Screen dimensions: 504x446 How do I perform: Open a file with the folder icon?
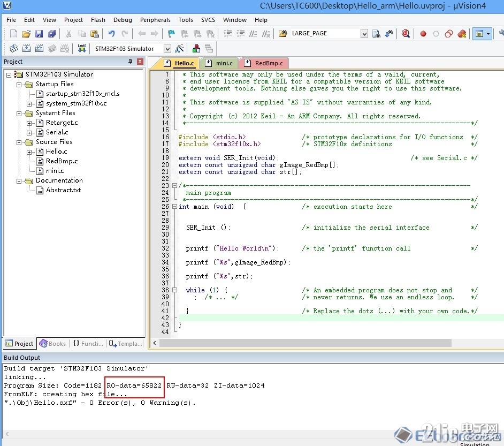pos(26,33)
